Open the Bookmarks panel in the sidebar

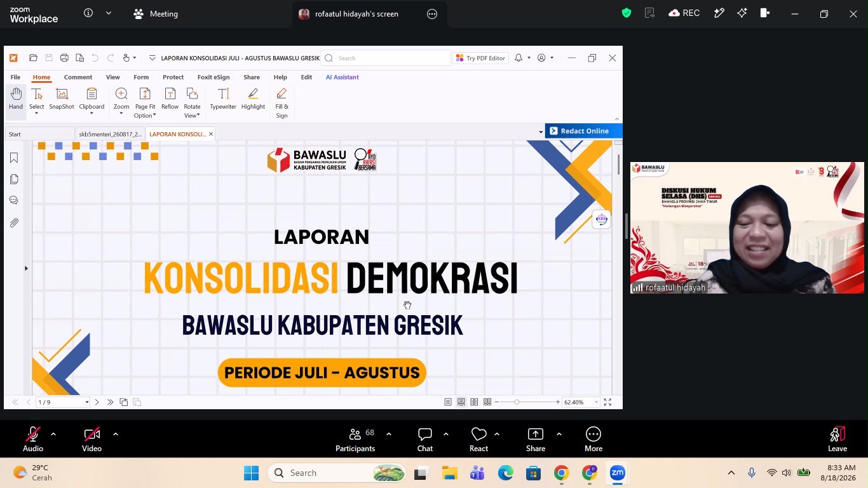pos(14,158)
